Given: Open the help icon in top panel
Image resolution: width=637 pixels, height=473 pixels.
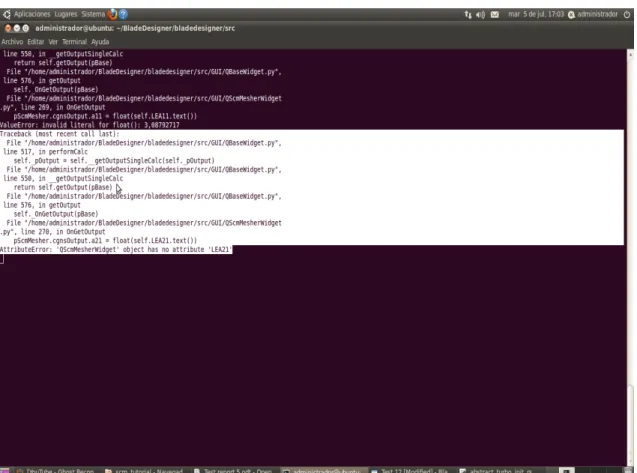Looking at the screenshot, I should click(x=123, y=15).
